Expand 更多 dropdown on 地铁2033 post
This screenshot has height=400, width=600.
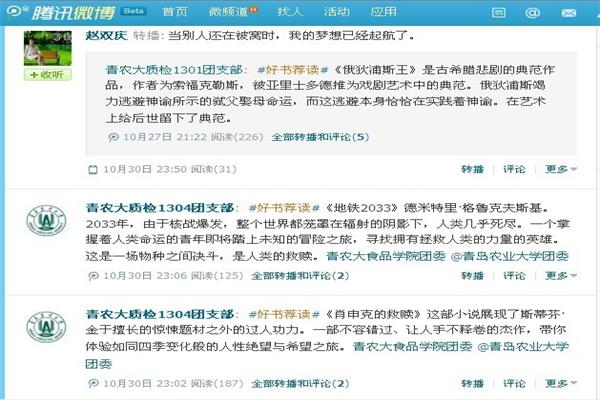point(561,276)
